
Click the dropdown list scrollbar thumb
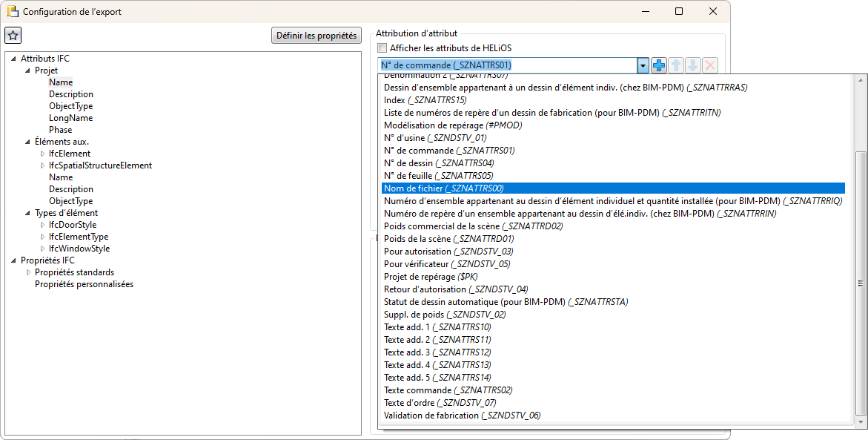pyautogui.click(x=861, y=283)
